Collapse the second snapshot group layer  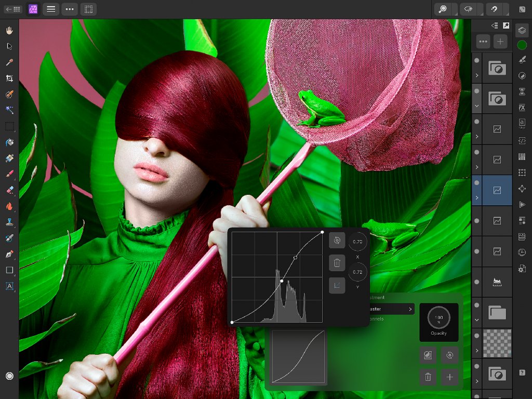(477, 106)
